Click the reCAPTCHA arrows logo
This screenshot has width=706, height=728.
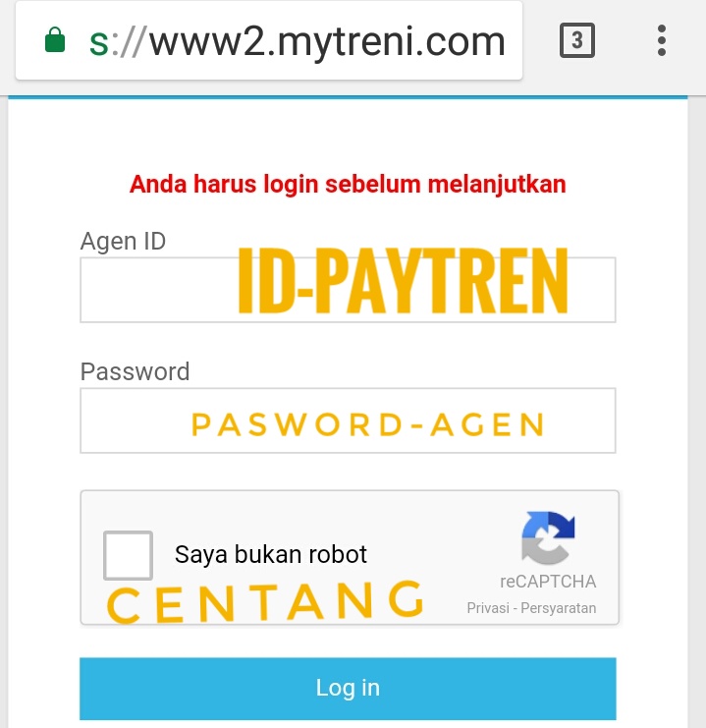pos(548,537)
